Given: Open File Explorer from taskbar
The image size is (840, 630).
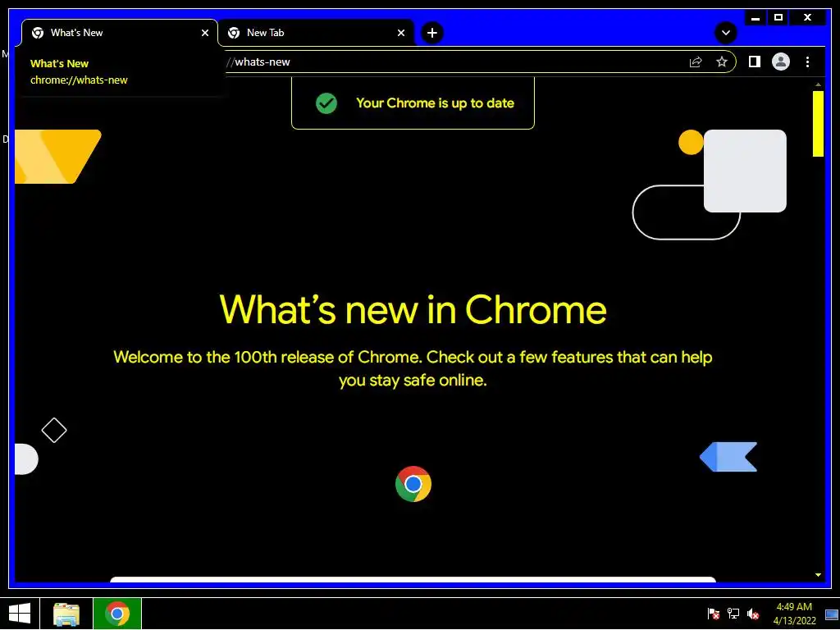Looking at the screenshot, I should 66,614.
